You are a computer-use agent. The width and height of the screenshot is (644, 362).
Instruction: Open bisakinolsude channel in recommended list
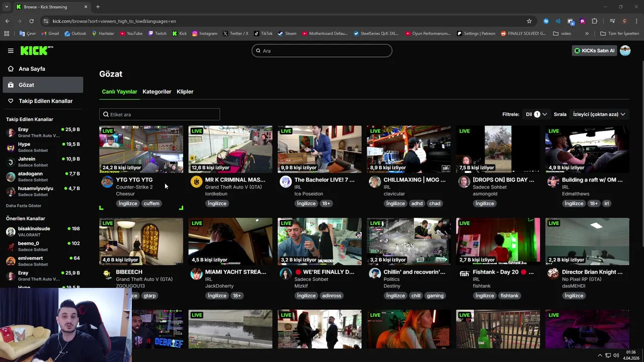click(x=43, y=232)
